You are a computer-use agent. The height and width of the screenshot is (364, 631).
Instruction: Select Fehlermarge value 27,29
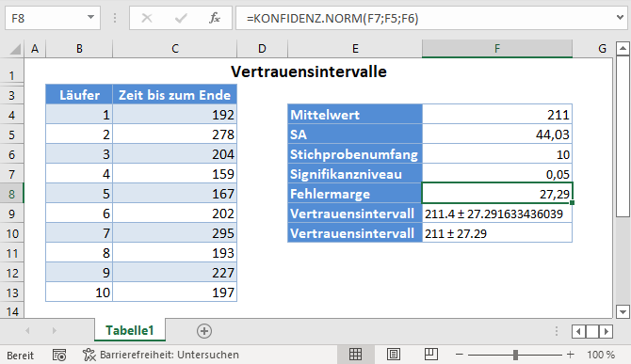[x=497, y=193]
